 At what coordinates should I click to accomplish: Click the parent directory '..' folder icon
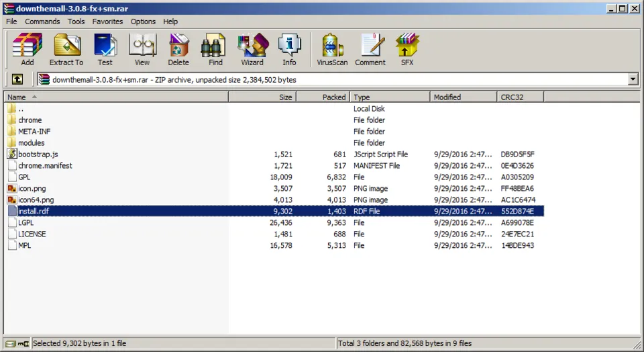coord(11,109)
